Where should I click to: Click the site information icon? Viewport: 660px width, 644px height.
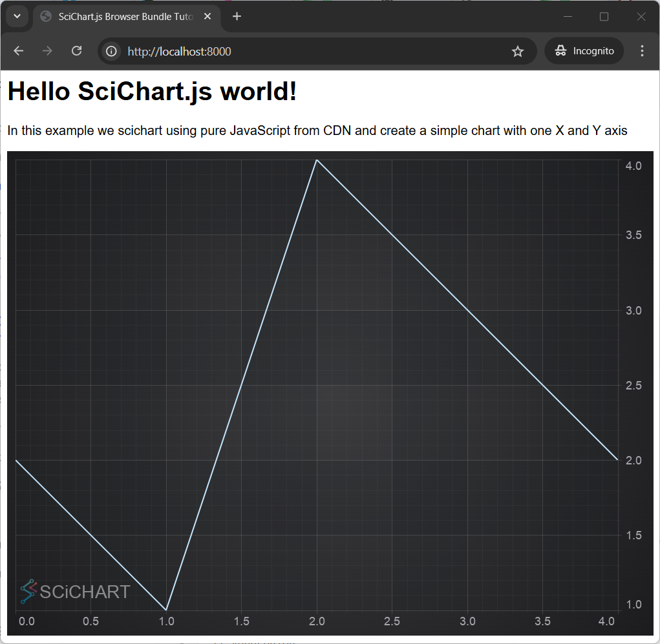112,51
